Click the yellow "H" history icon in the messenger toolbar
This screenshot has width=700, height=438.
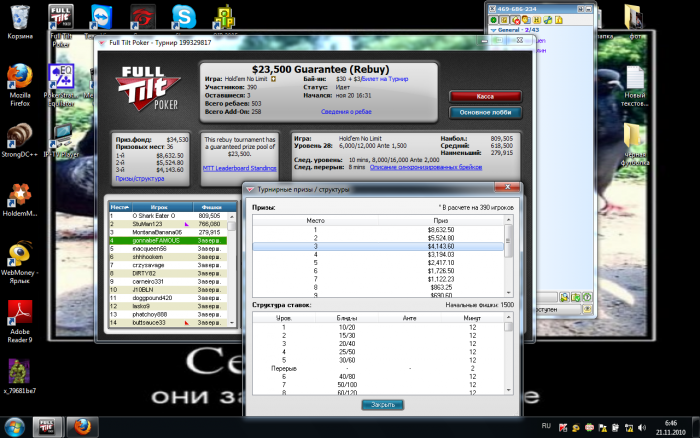point(537,20)
